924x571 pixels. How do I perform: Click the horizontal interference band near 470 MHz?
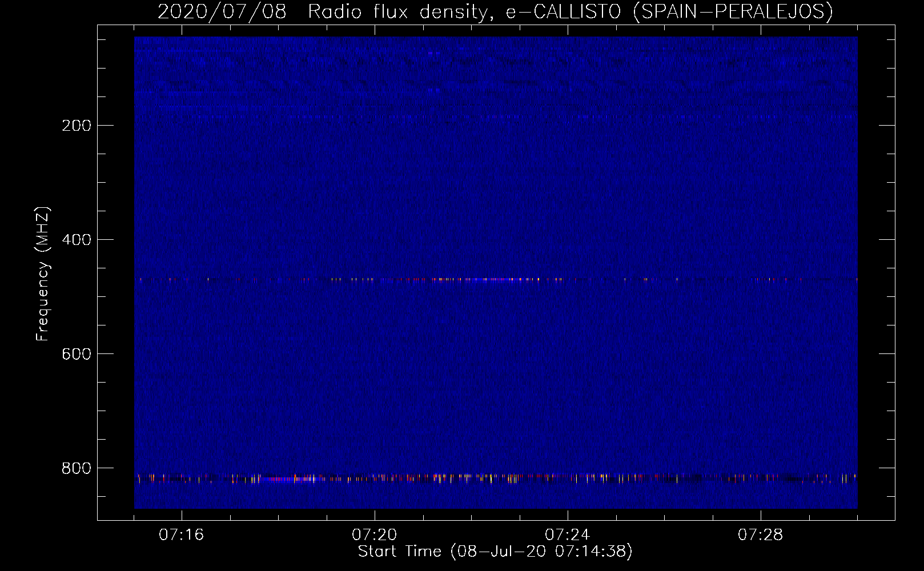click(496, 280)
